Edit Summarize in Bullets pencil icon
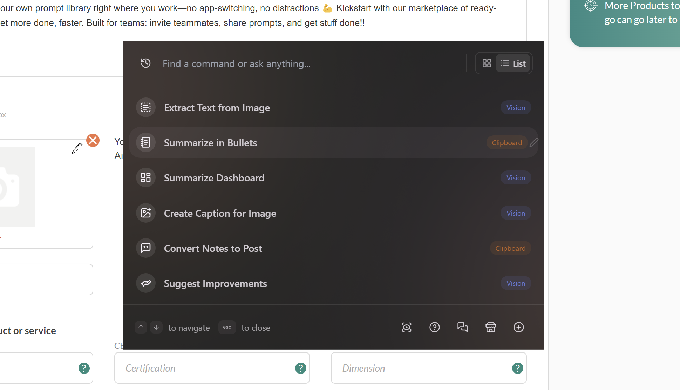The height and width of the screenshot is (390, 680). (x=534, y=142)
